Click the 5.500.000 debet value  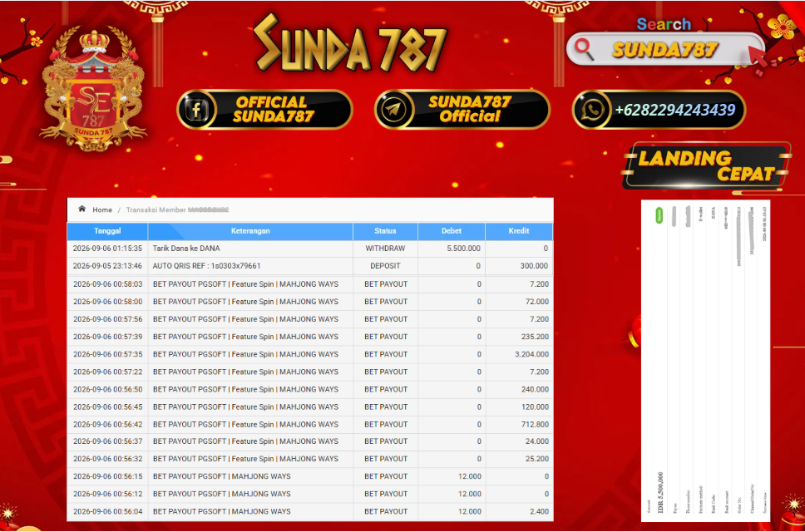point(463,249)
